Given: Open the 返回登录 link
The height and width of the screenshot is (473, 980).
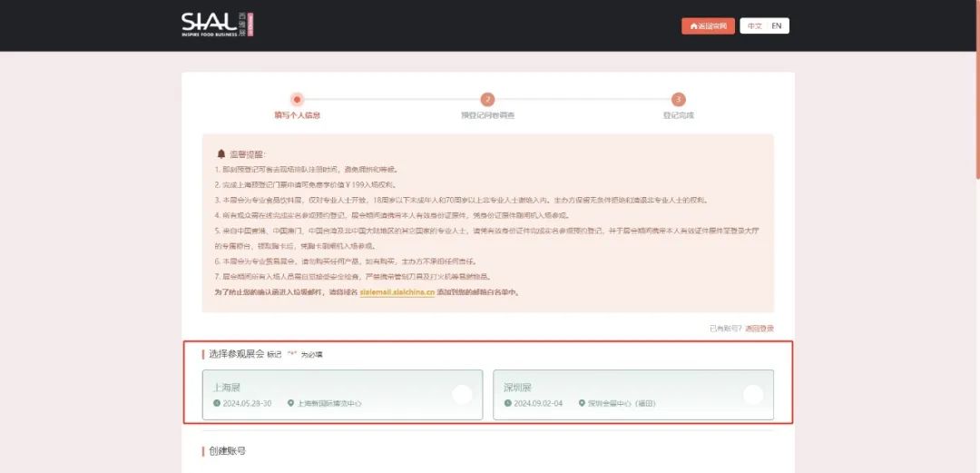Looking at the screenshot, I should tap(759, 328).
